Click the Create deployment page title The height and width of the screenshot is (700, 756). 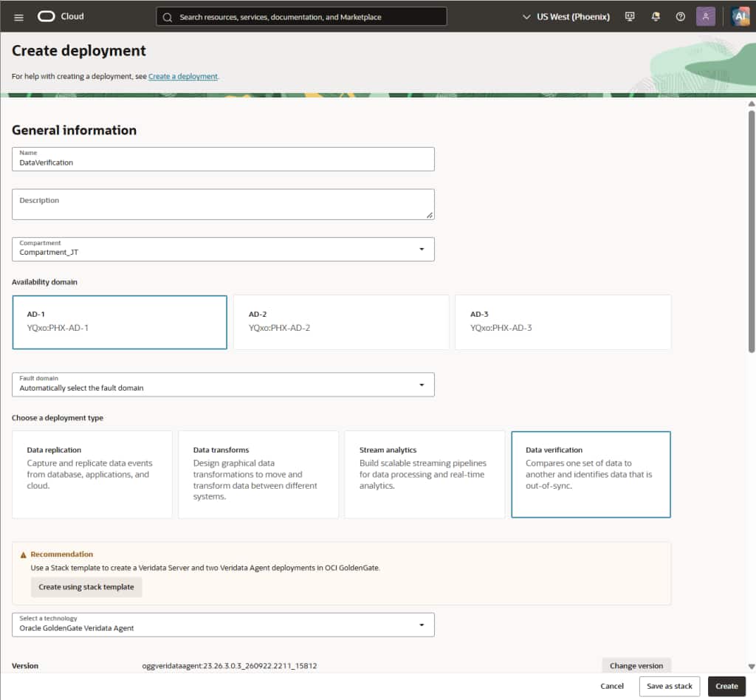[x=78, y=51]
